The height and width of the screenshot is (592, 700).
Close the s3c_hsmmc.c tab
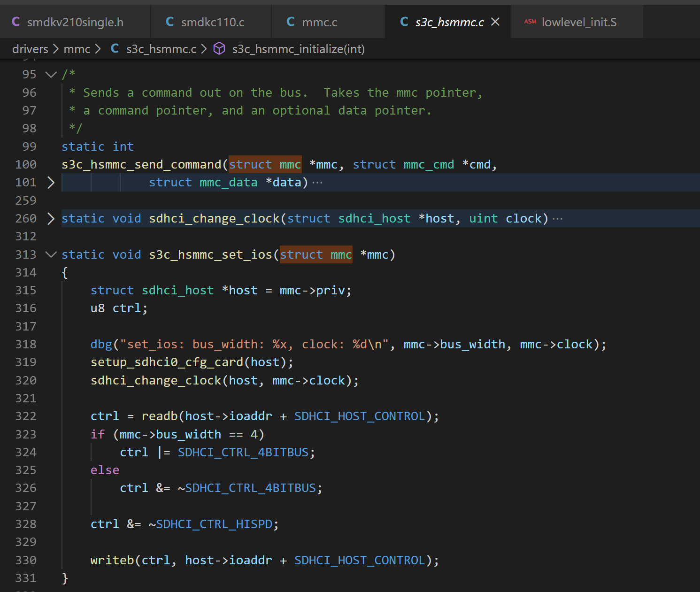tap(495, 22)
